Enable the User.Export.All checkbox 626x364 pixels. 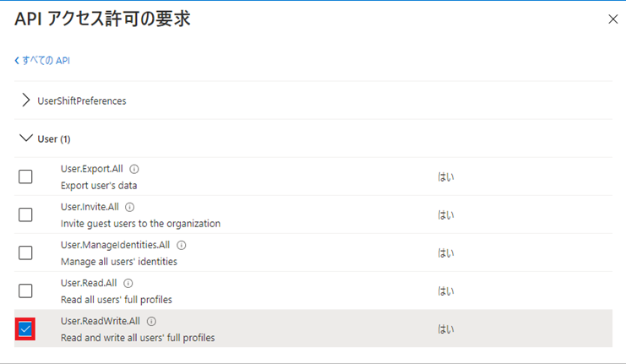(x=25, y=177)
